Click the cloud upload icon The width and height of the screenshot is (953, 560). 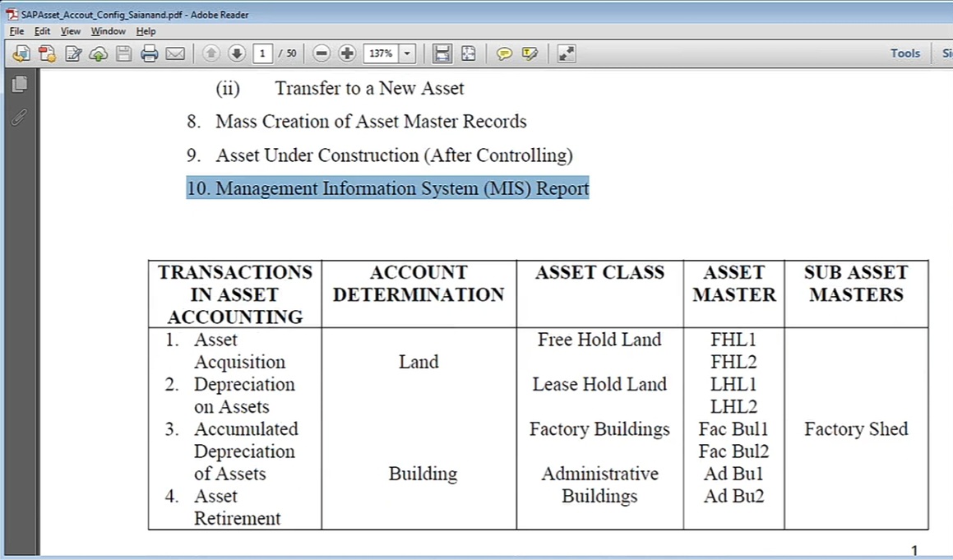(99, 53)
